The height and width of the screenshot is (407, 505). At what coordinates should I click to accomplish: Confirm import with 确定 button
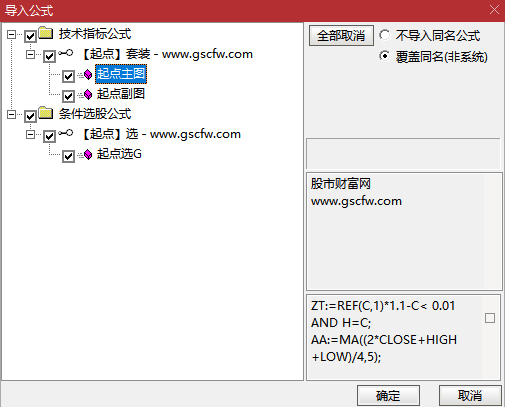pyautogui.click(x=388, y=396)
